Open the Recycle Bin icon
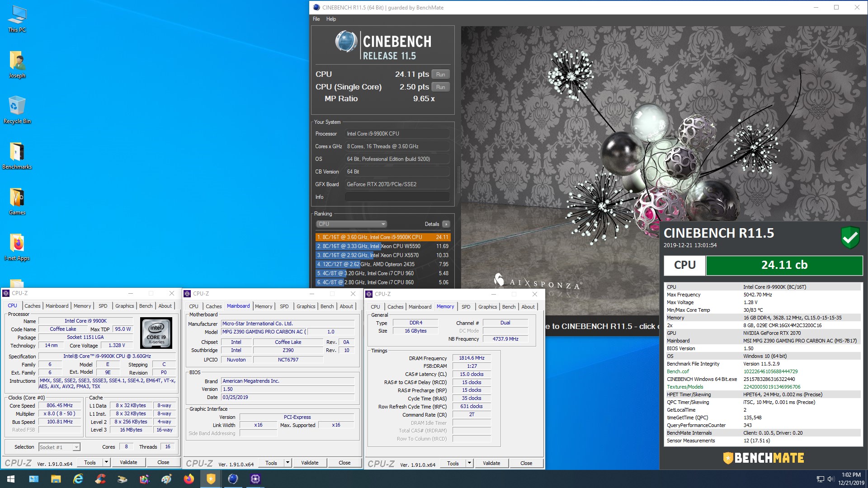The image size is (868, 488). pos(17,110)
